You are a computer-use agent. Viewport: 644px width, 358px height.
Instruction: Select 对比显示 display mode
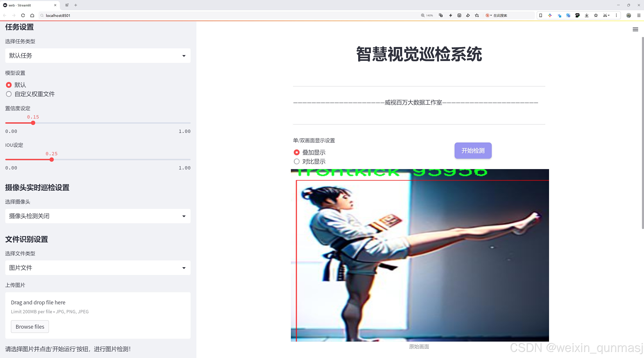coord(297,161)
